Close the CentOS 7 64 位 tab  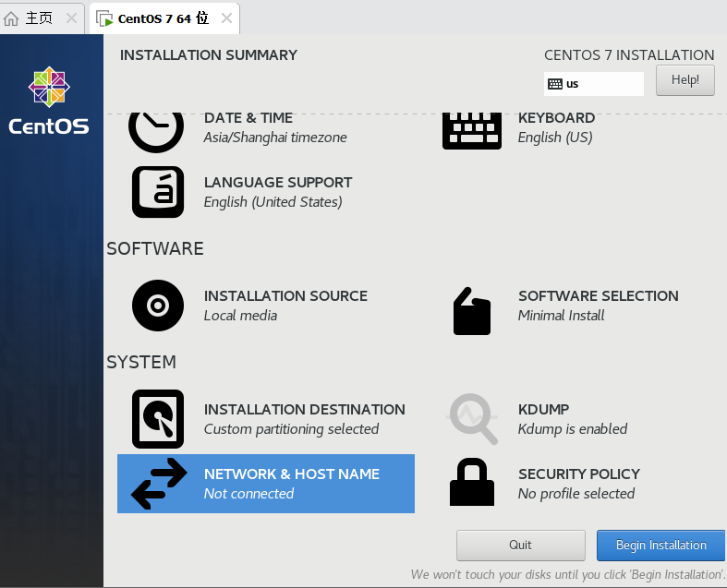click(226, 18)
